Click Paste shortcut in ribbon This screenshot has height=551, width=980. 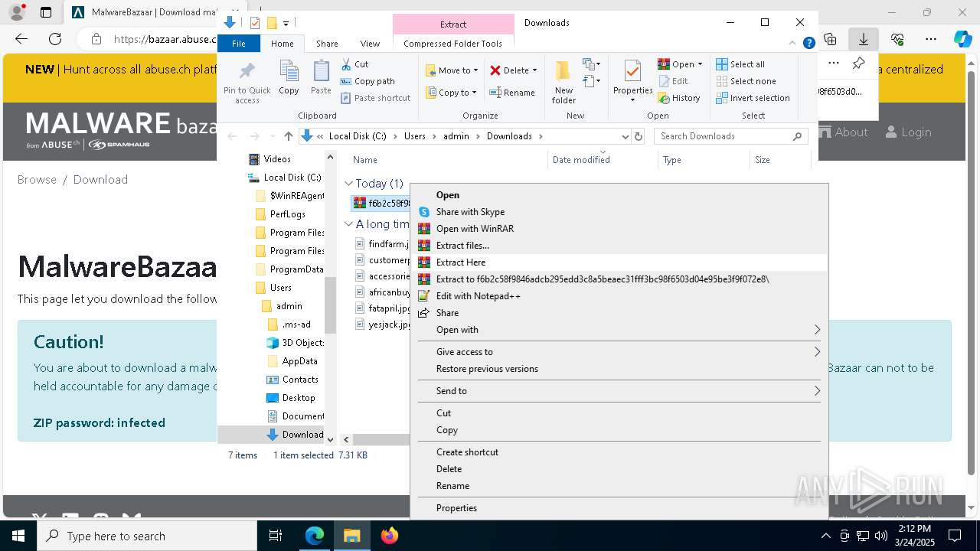pos(376,98)
